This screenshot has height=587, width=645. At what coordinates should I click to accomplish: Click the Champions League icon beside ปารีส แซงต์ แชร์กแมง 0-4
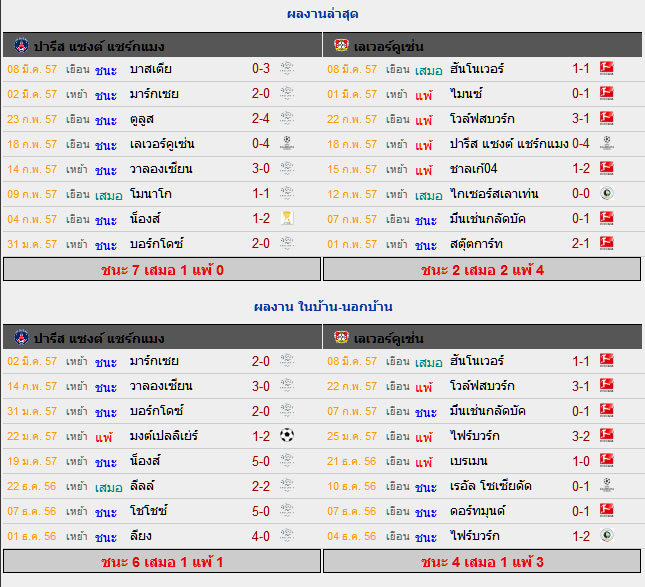click(607, 143)
